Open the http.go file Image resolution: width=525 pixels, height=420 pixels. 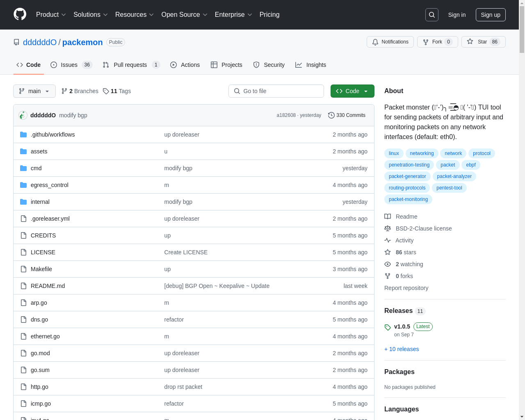[x=39, y=387]
